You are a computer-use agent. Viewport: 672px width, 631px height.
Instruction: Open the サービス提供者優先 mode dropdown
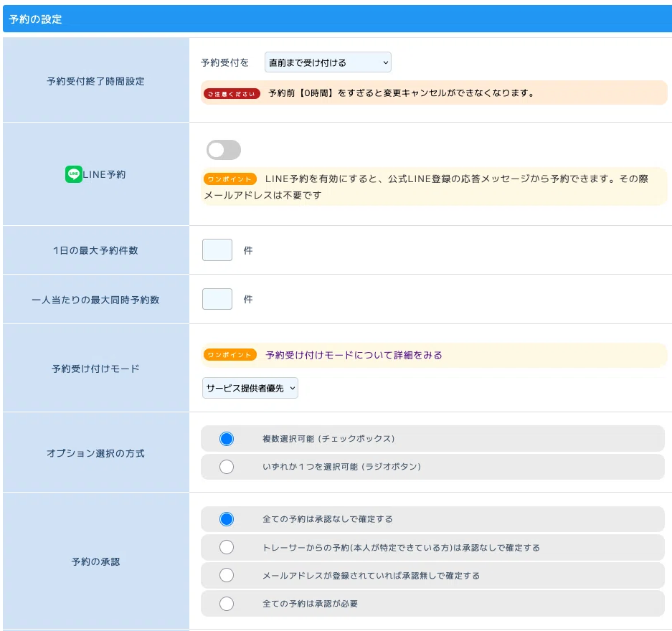[250, 388]
